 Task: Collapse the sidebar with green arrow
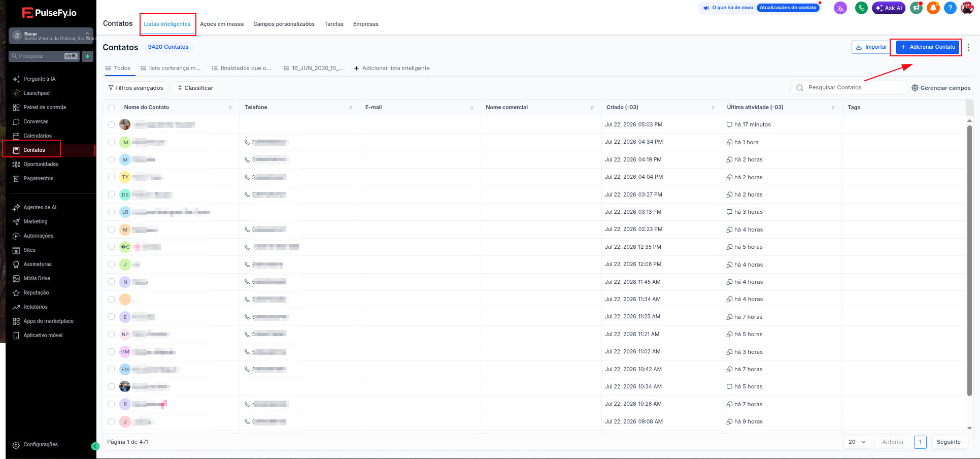pyautogui.click(x=95, y=446)
